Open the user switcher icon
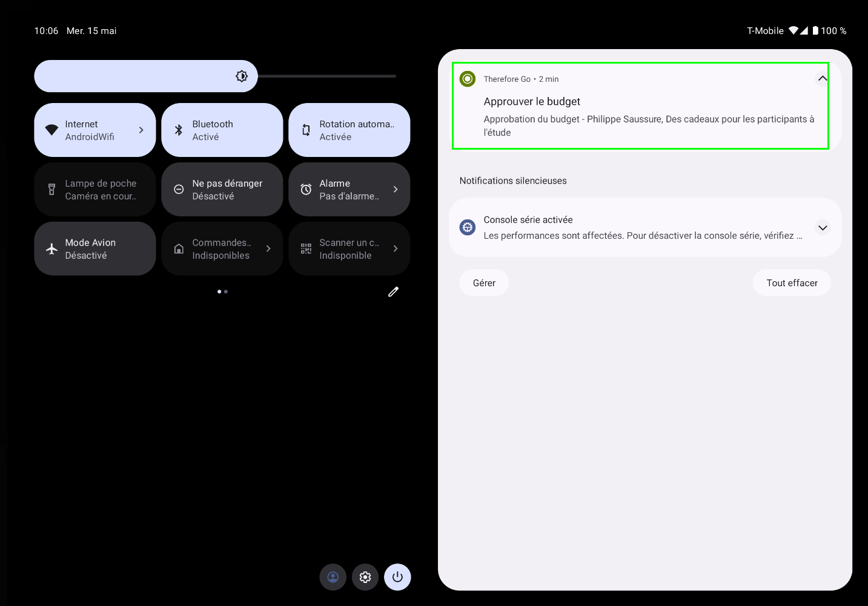The image size is (868, 606). [333, 577]
